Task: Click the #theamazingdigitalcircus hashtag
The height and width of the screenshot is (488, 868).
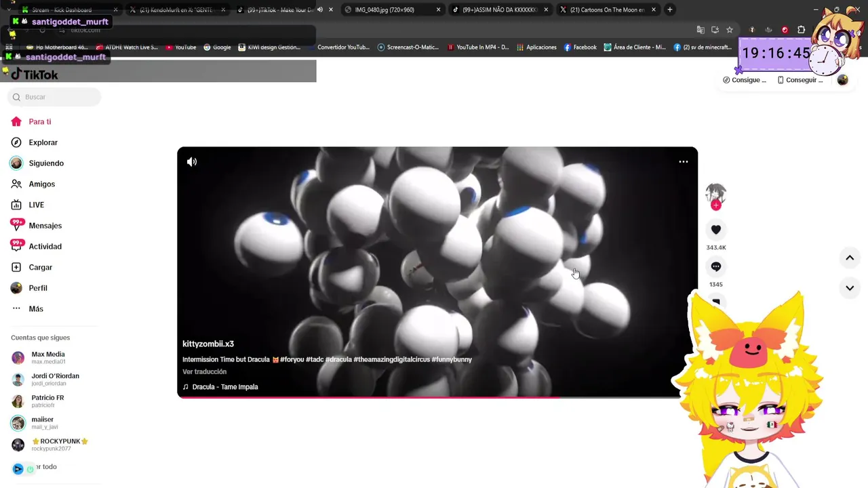Action: pyautogui.click(x=392, y=360)
